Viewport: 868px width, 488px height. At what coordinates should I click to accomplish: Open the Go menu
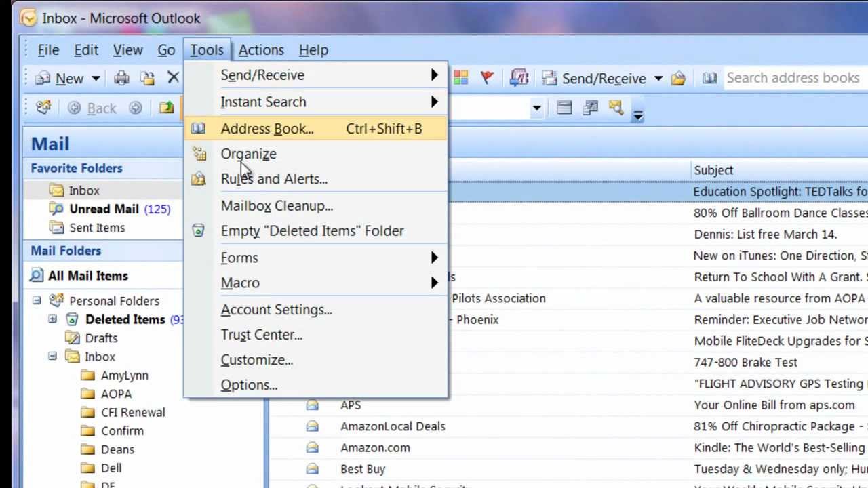click(x=166, y=50)
